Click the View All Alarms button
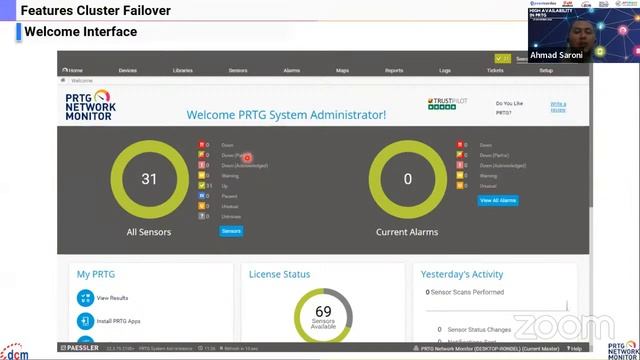This screenshot has width=640, height=360. (498, 200)
